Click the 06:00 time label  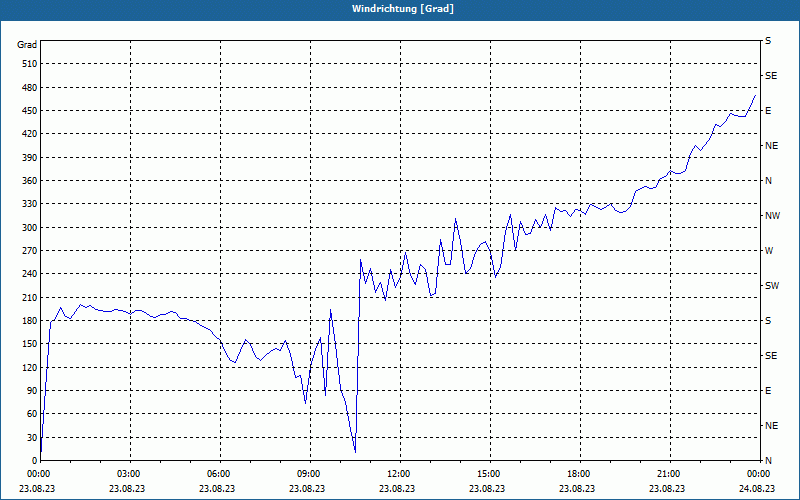pos(217,474)
